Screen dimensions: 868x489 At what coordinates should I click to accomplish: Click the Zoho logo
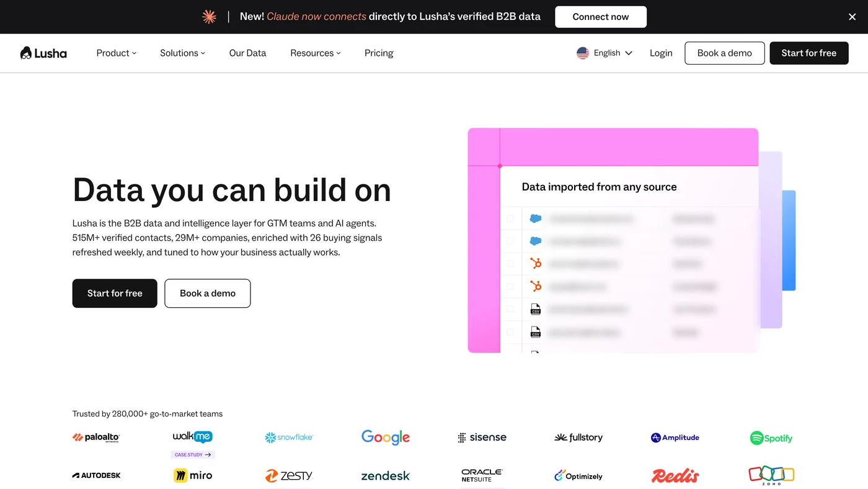(771, 475)
